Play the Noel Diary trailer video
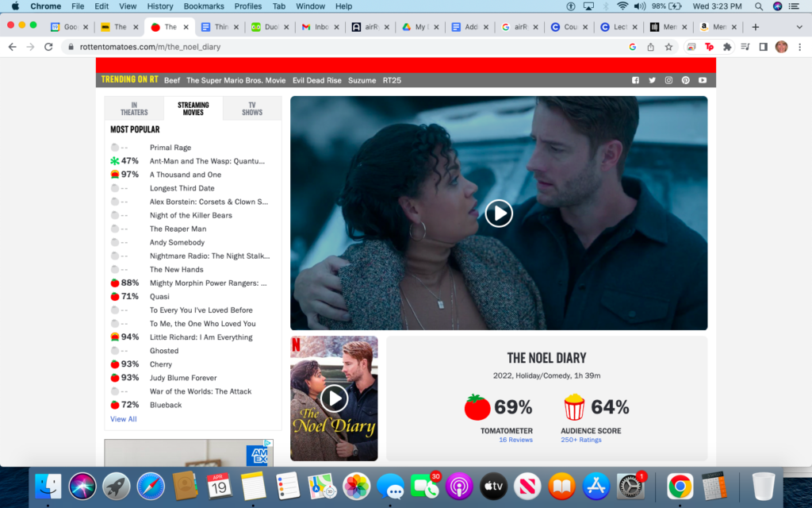This screenshot has height=508, width=812. (x=499, y=213)
